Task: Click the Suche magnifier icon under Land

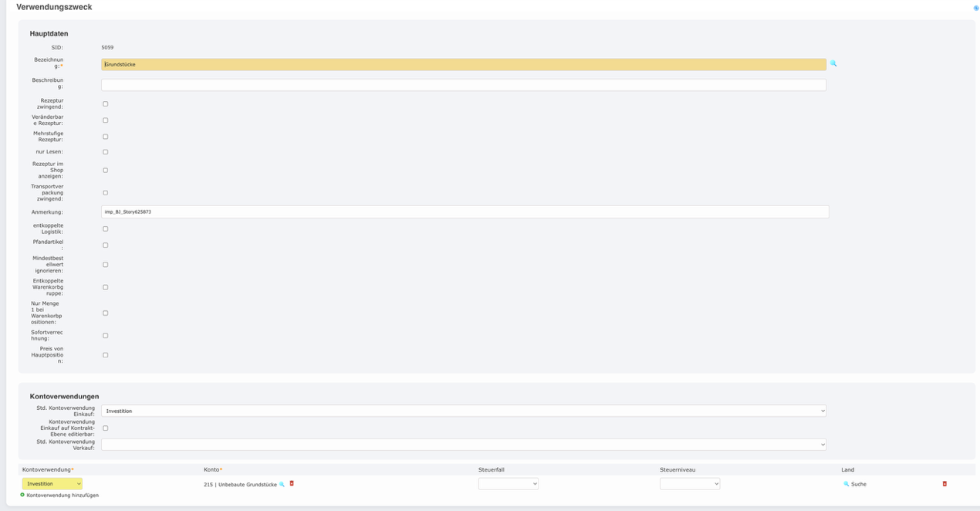Action: coord(847,484)
